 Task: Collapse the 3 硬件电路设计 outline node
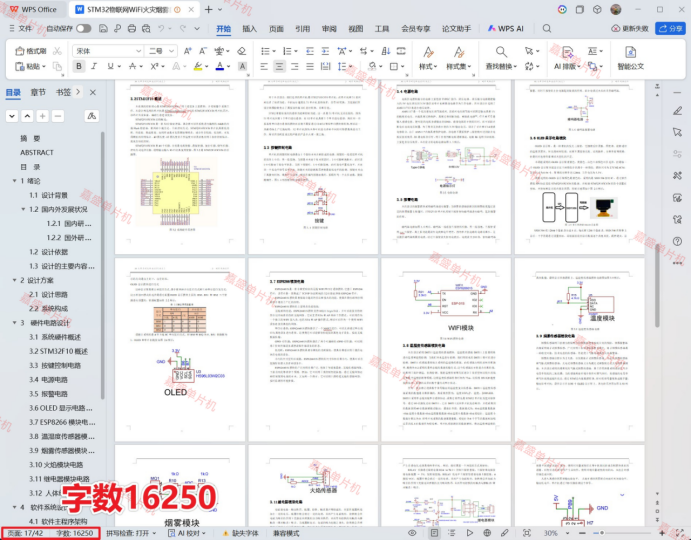pos(14,322)
